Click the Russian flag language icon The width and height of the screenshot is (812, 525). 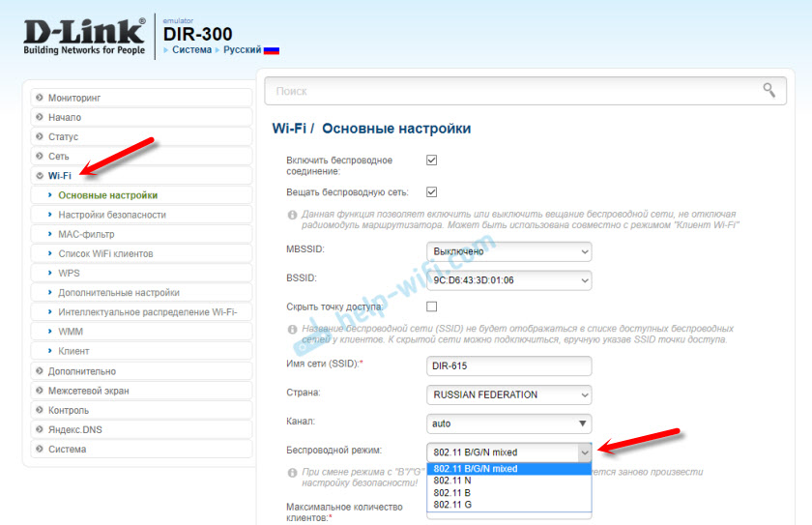click(272, 49)
